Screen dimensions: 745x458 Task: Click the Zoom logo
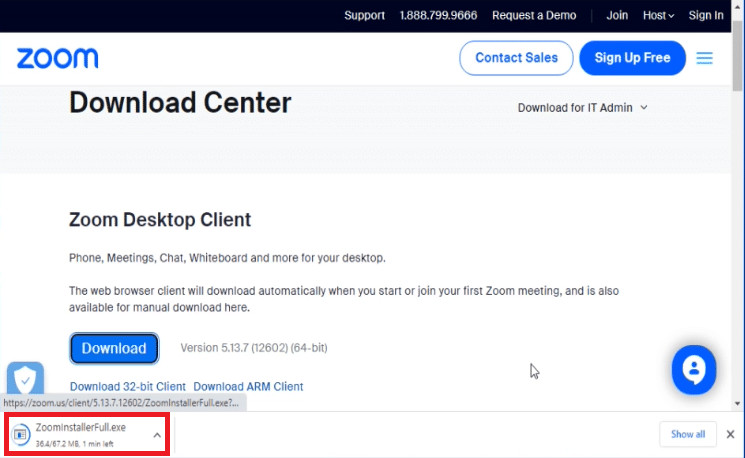pyautogui.click(x=57, y=58)
